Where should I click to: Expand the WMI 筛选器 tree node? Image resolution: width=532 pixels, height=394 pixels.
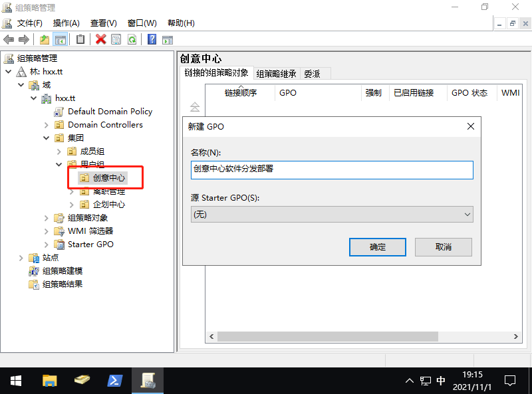pos(46,231)
